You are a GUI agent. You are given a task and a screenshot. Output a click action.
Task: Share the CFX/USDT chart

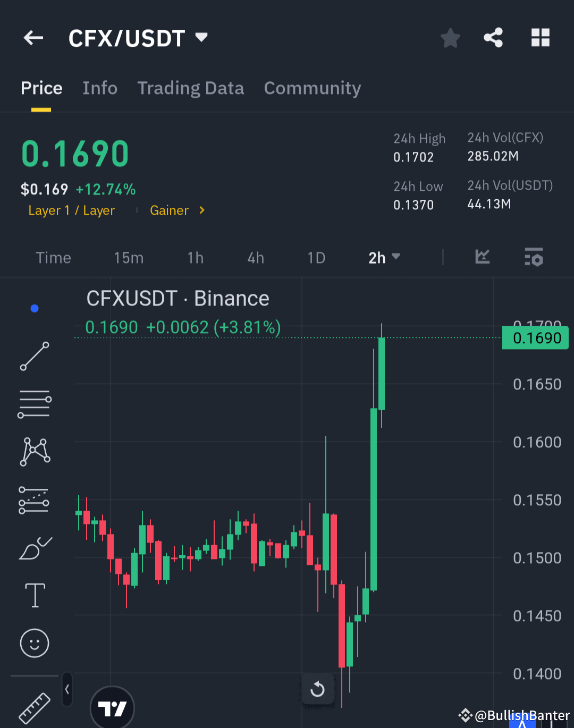[493, 37]
